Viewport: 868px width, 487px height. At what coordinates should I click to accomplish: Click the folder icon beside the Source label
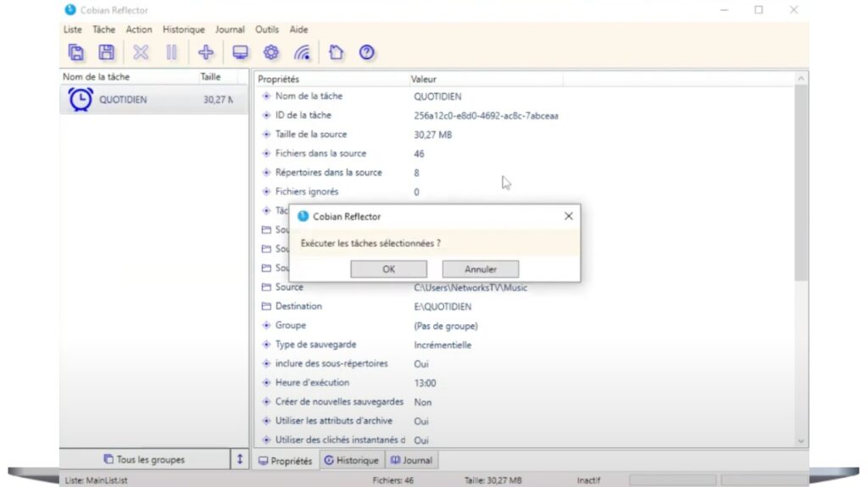click(266, 287)
